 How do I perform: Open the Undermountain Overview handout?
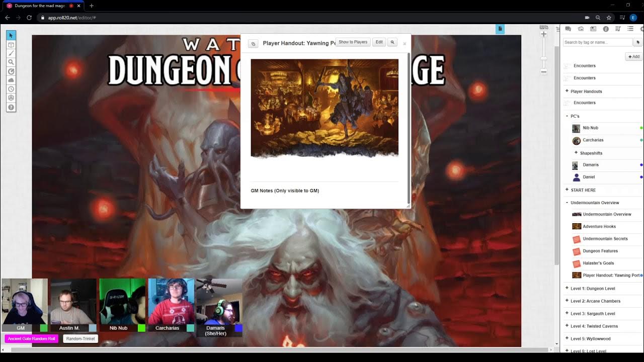click(x=607, y=214)
